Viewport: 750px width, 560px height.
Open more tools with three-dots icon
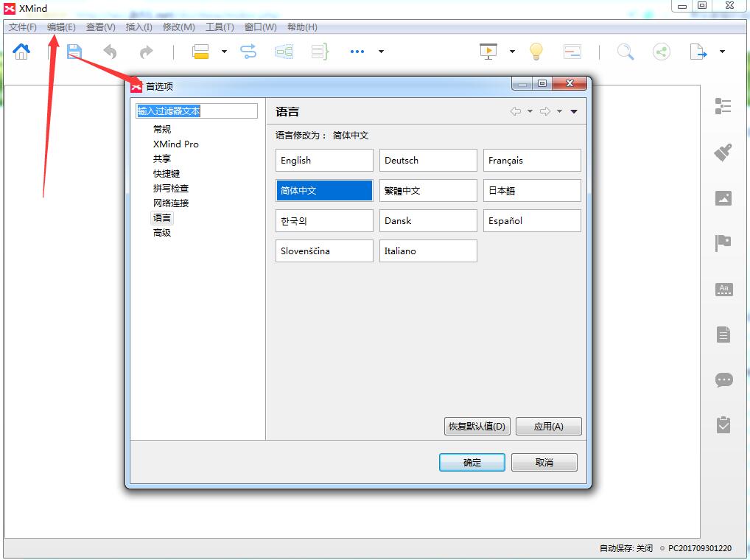(x=357, y=51)
